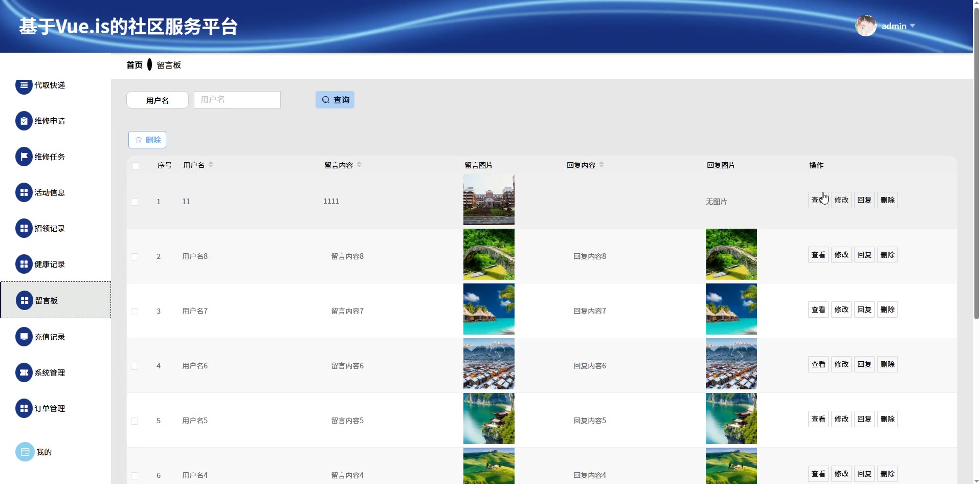Open 维修申请 via its clipboard icon
This screenshot has height=484, width=980.
[x=24, y=121]
